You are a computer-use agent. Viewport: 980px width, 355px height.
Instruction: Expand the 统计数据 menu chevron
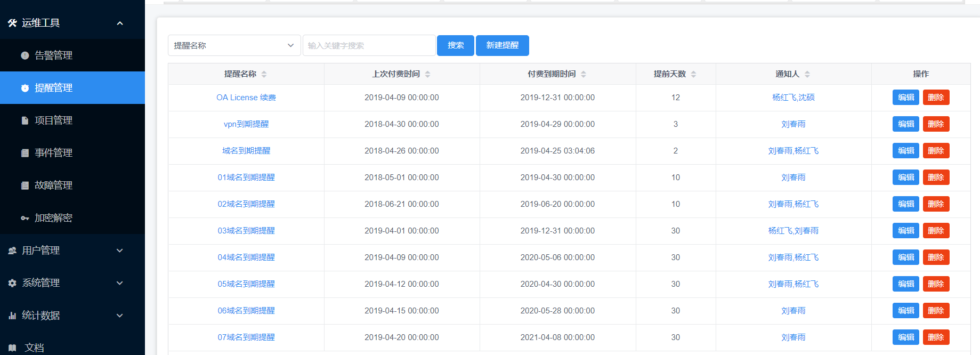click(120, 316)
